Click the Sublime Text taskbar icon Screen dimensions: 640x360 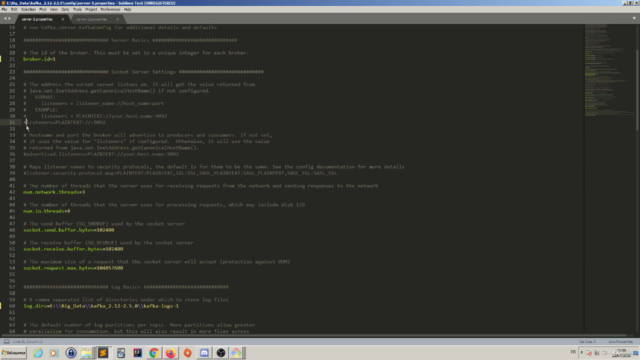[x=103, y=353]
